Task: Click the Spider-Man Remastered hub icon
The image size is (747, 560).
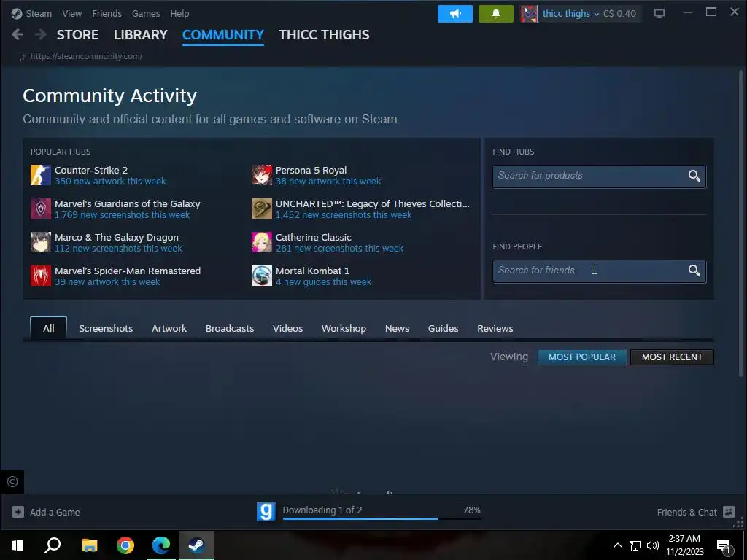Action: point(41,276)
